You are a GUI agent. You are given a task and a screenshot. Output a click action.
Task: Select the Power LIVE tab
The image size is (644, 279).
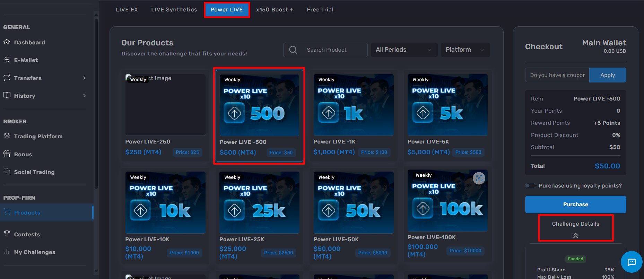click(x=227, y=10)
